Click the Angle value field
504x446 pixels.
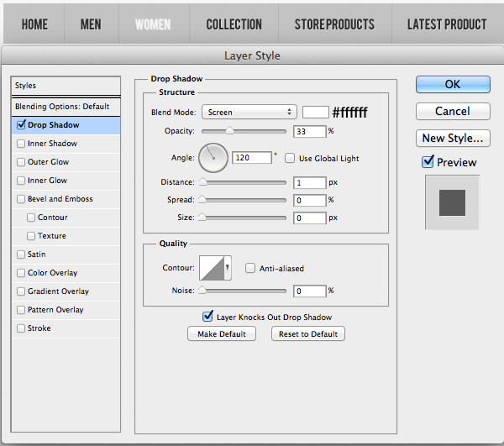[252, 157]
